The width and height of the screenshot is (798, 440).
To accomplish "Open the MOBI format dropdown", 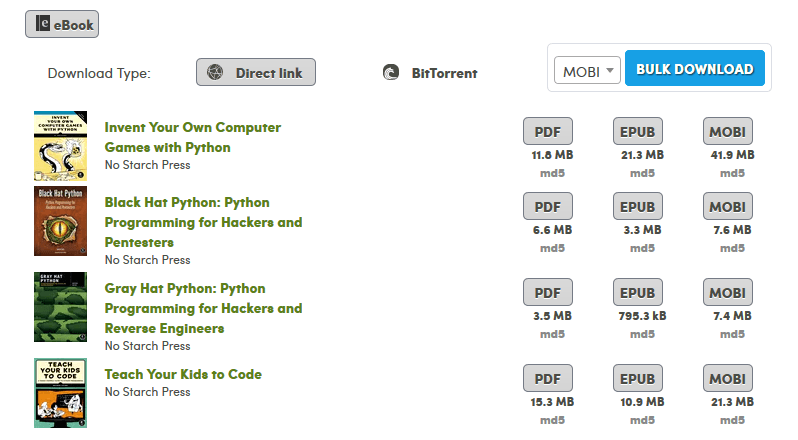I will pyautogui.click(x=587, y=70).
